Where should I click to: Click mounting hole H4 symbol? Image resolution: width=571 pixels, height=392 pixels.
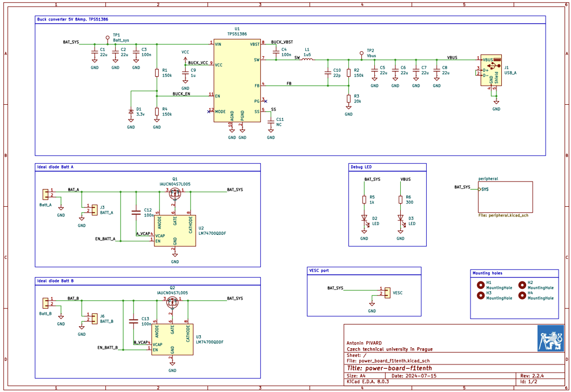pyautogui.click(x=522, y=295)
